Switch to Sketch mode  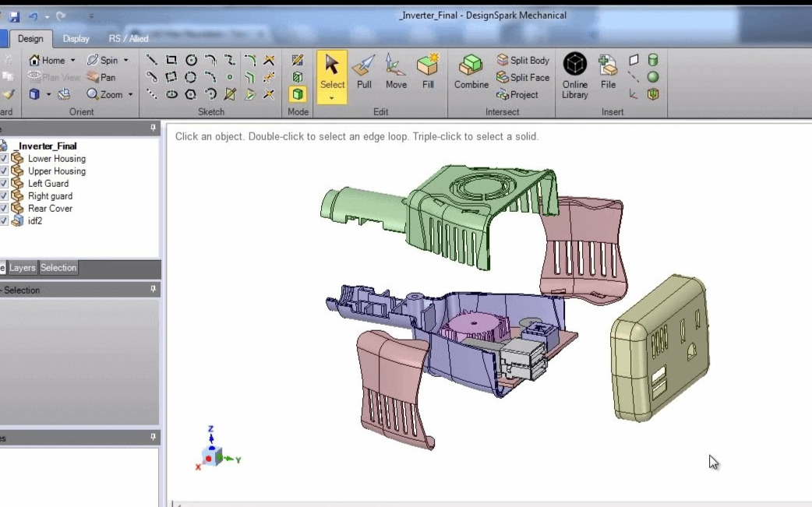pos(297,60)
